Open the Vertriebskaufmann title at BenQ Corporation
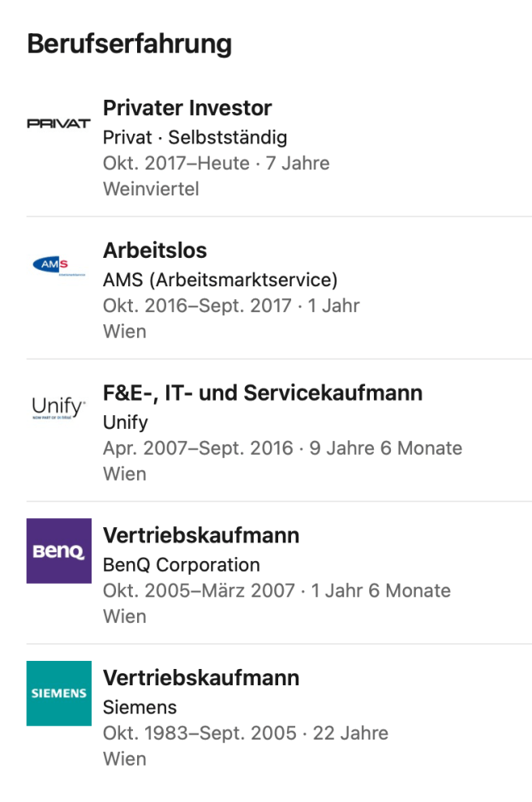 click(x=201, y=535)
